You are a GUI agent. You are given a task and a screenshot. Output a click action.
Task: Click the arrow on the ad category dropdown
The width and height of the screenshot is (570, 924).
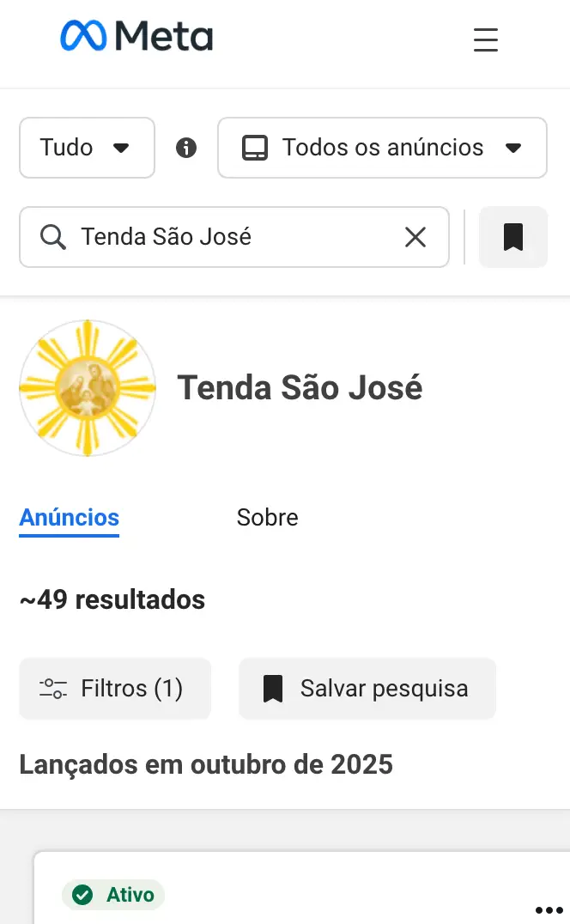point(513,148)
